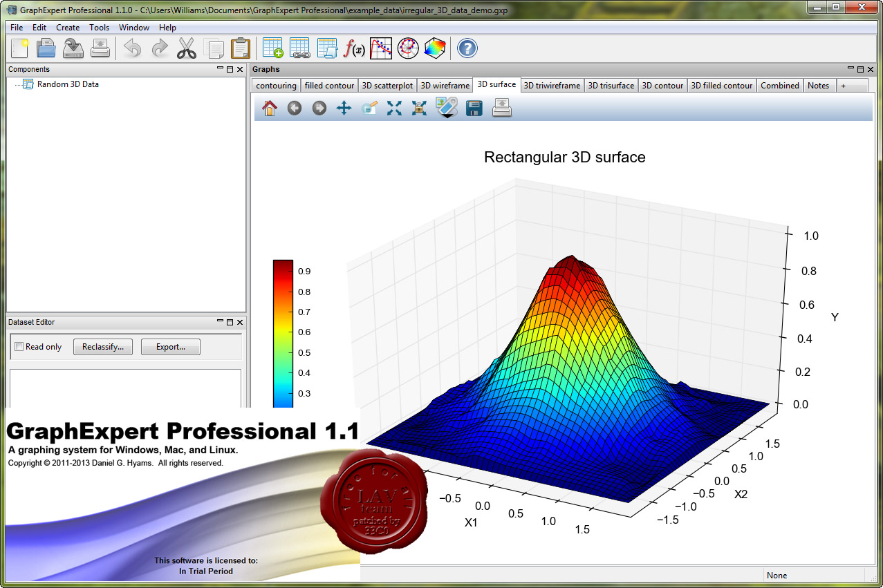The image size is (883, 588).
Task: Paste from the clipboard icon
Action: (241, 48)
